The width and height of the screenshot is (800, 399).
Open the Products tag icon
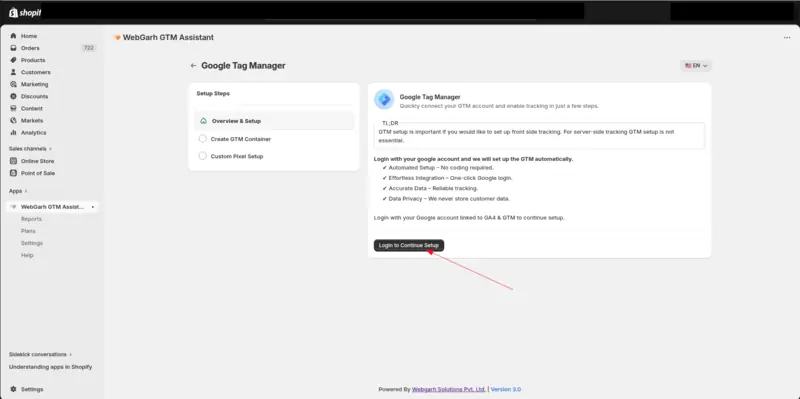14,60
